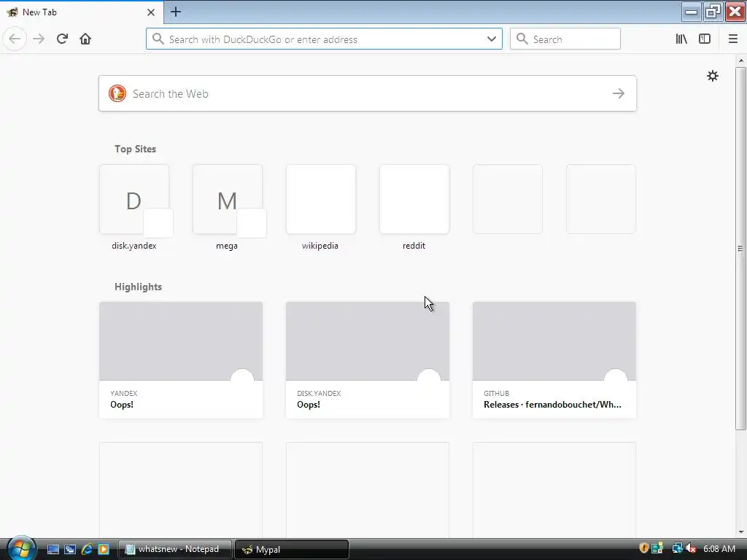Image resolution: width=747 pixels, height=560 pixels.
Task: Open the Windows Start orb
Action: (21, 548)
